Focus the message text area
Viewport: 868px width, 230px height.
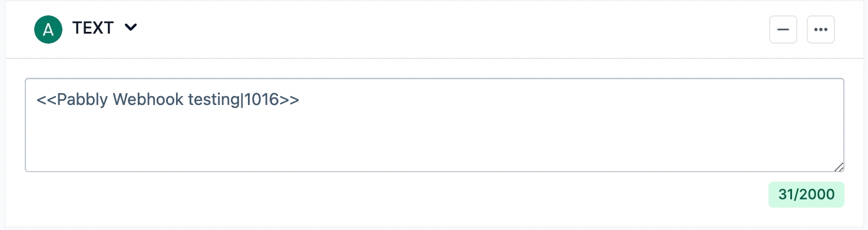pyautogui.click(x=435, y=125)
